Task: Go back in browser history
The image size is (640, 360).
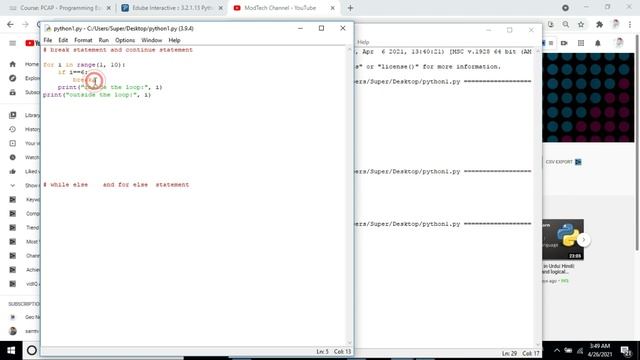Action: pyautogui.click(x=10, y=24)
